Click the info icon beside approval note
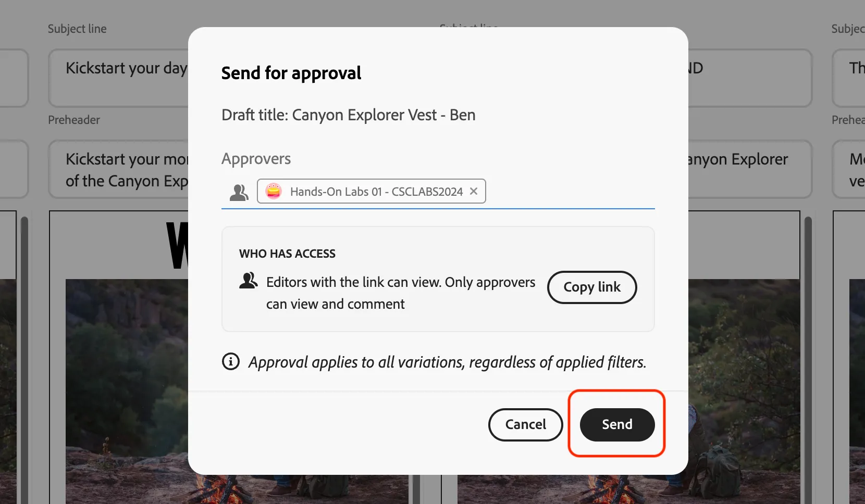The width and height of the screenshot is (865, 504). [x=231, y=361]
